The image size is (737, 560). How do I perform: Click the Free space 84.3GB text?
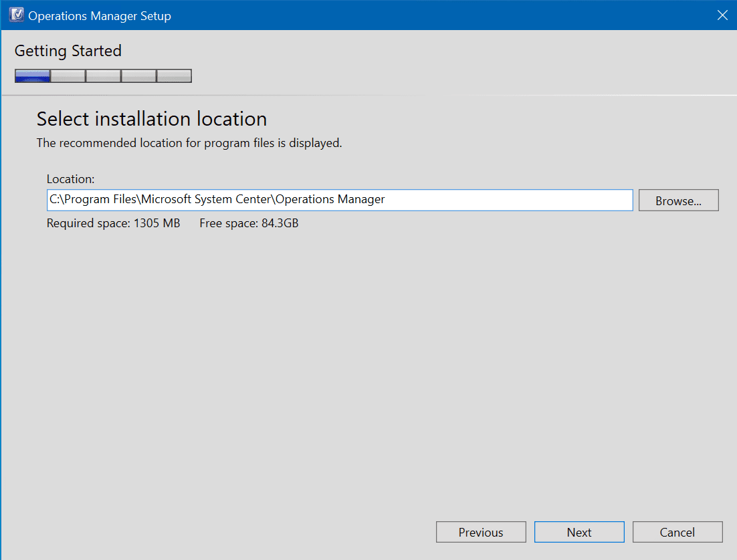coord(249,223)
